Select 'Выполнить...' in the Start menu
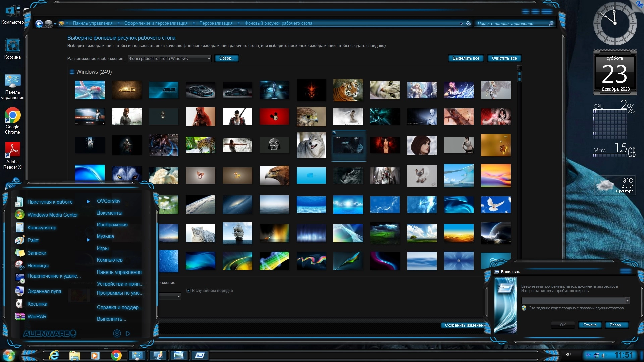 tap(111, 319)
